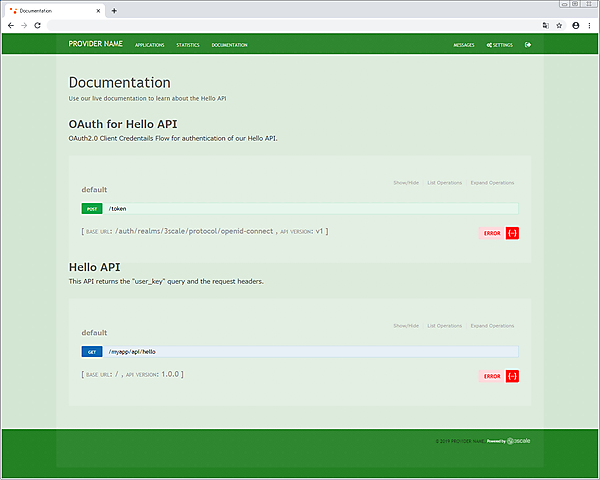Open Settings with the gear icon

point(499,45)
